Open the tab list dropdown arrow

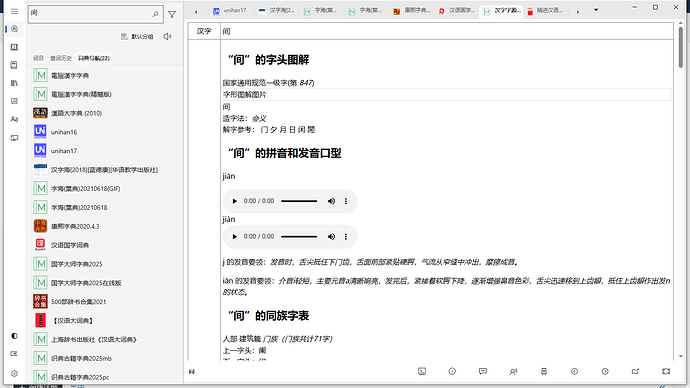coord(596,10)
